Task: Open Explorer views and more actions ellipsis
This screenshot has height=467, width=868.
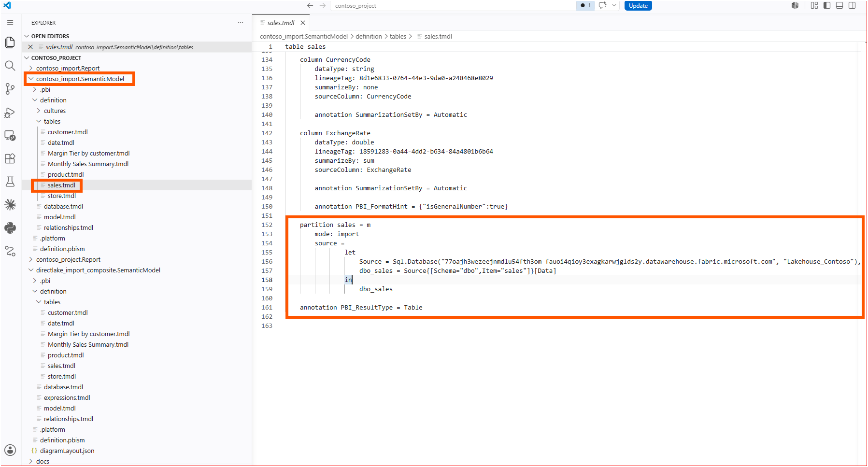Action: [241, 23]
